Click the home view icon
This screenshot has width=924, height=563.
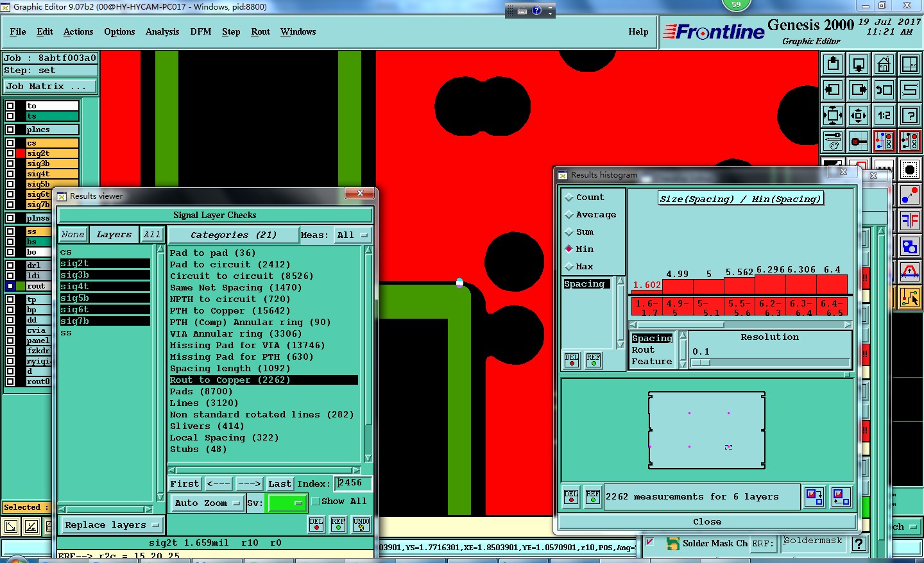click(884, 64)
